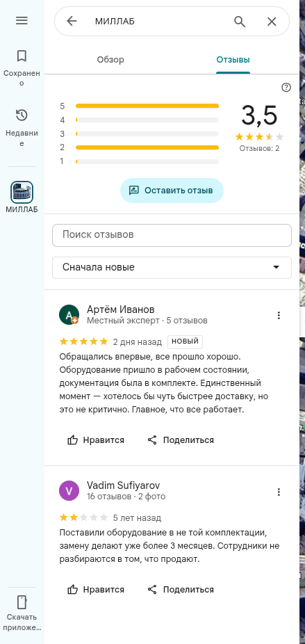Image resolution: width=305 pixels, height=644 pixels.
Task: Click the Артём Иванов name
Action: pos(121,309)
